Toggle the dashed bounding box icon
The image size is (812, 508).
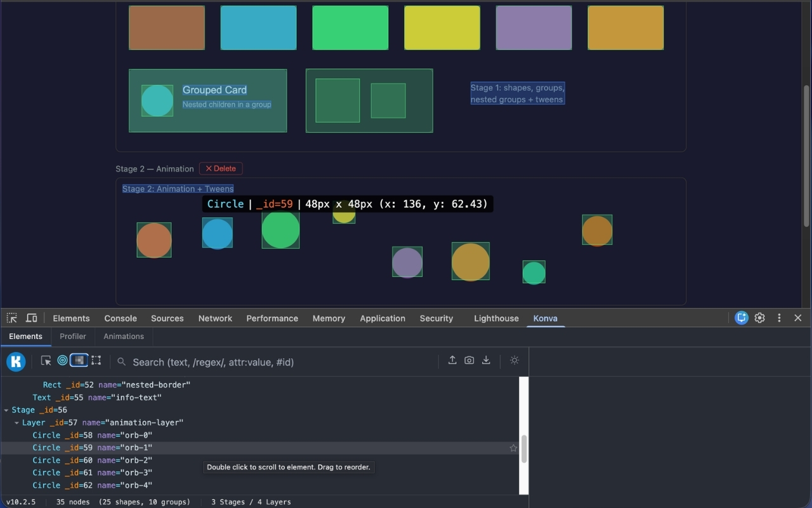[x=96, y=361]
